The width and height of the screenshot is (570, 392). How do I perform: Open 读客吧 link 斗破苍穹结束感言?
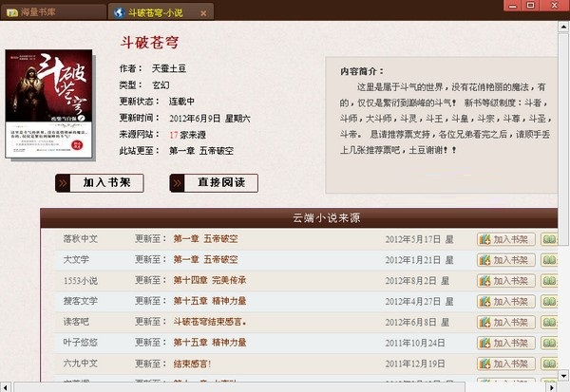(209, 322)
